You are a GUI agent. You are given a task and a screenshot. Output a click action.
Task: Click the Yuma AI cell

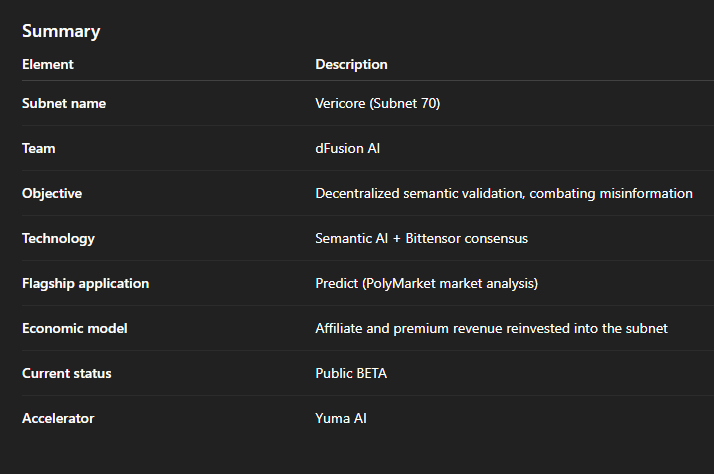pos(340,418)
